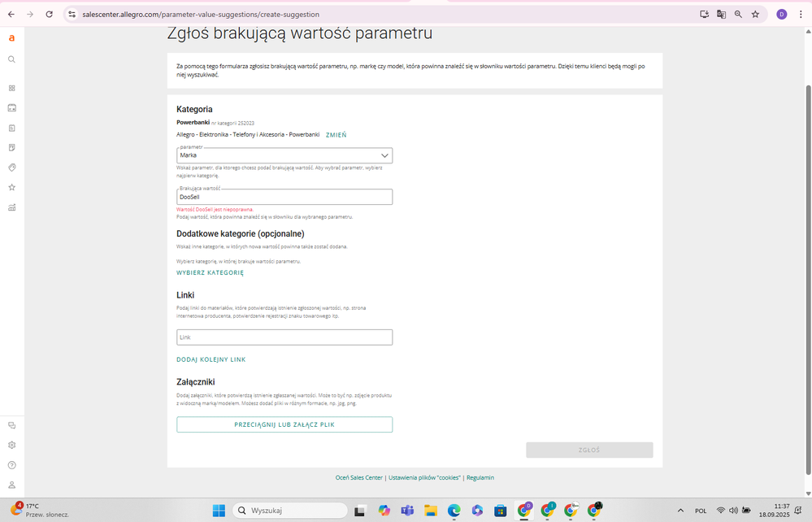Open the statistics chart icon in sidebar
812x522 pixels.
11,207
